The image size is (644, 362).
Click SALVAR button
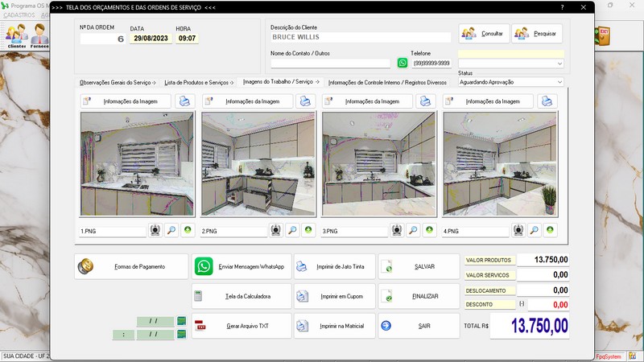[x=419, y=267]
